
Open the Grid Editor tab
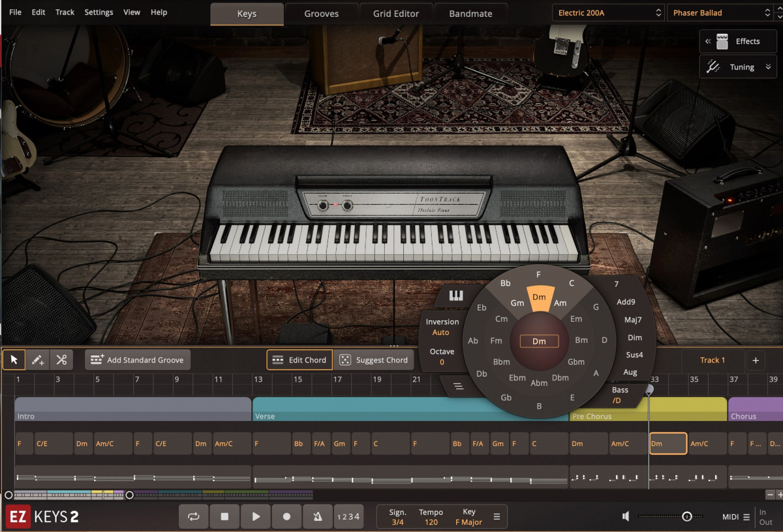pos(395,13)
